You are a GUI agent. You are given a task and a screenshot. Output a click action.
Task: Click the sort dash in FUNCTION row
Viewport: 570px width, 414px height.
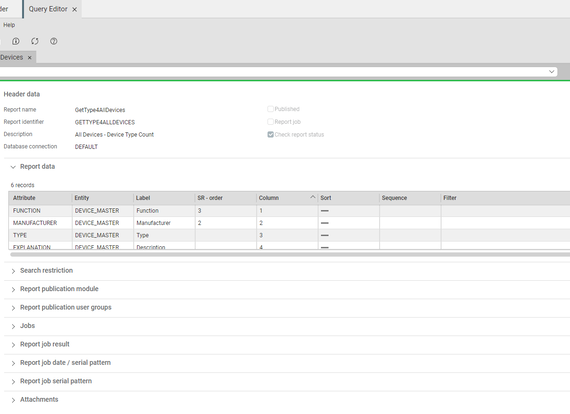(325, 211)
